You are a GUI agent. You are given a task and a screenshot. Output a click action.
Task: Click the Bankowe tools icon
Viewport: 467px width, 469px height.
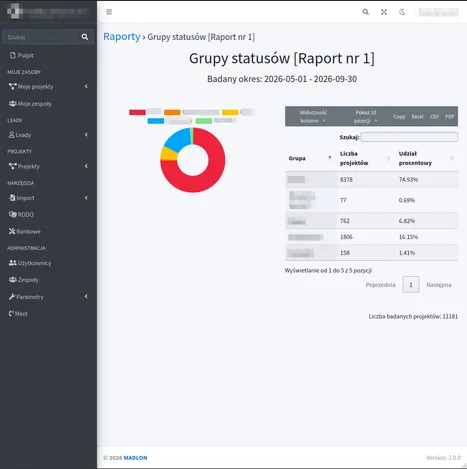click(x=12, y=231)
